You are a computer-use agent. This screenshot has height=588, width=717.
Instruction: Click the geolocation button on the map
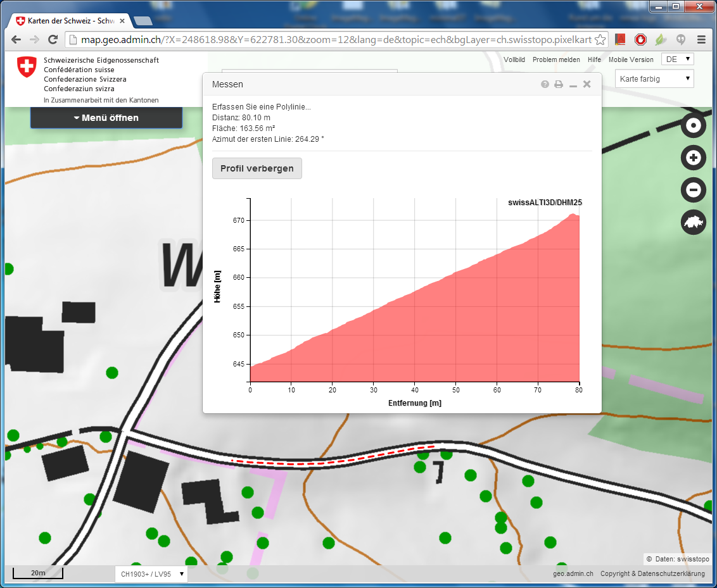coord(693,125)
